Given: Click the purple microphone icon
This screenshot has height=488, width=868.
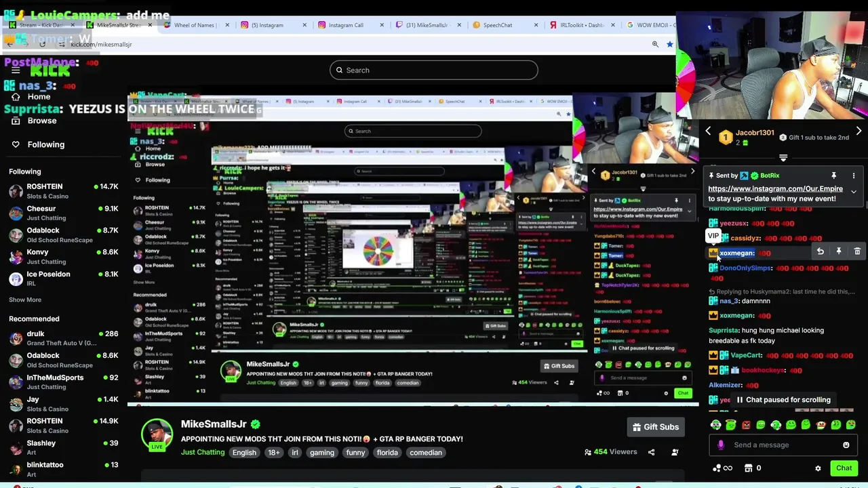Looking at the screenshot, I should [x=720, y=445].
